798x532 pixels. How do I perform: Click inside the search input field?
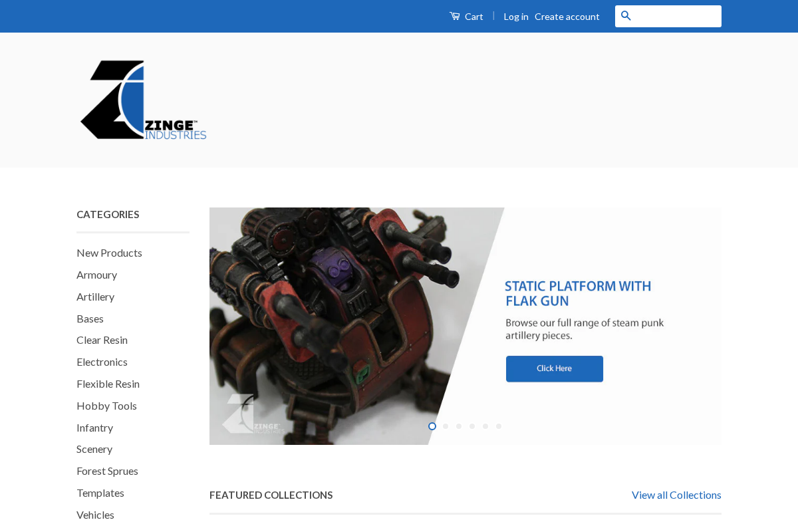(672, 16)
